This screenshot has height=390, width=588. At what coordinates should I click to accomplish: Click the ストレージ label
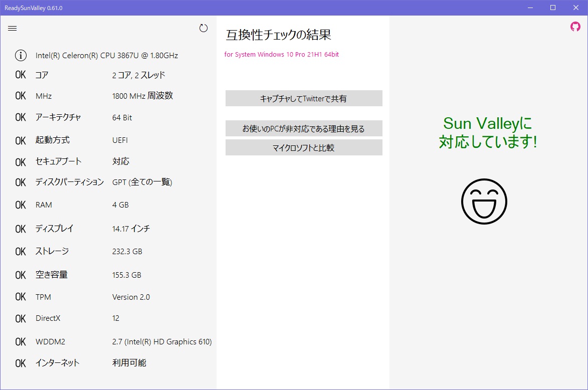coord(52,251)
